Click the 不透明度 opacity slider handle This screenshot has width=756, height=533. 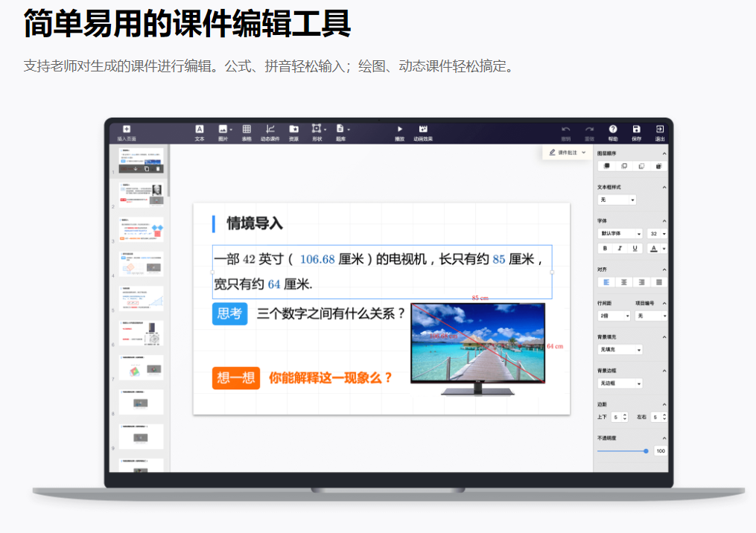[x=646, y=451]
